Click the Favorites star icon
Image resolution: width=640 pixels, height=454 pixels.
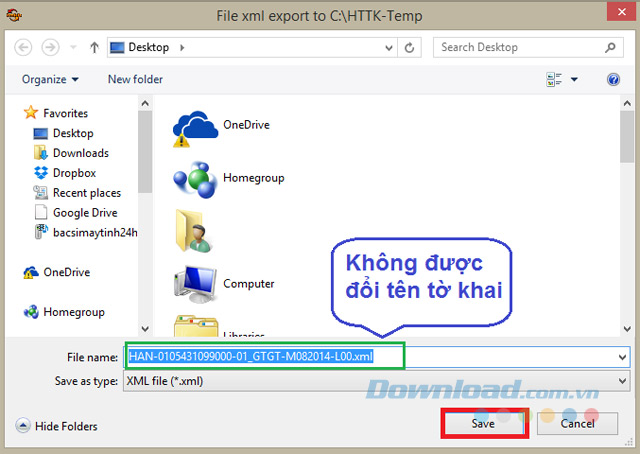[31, 112]
